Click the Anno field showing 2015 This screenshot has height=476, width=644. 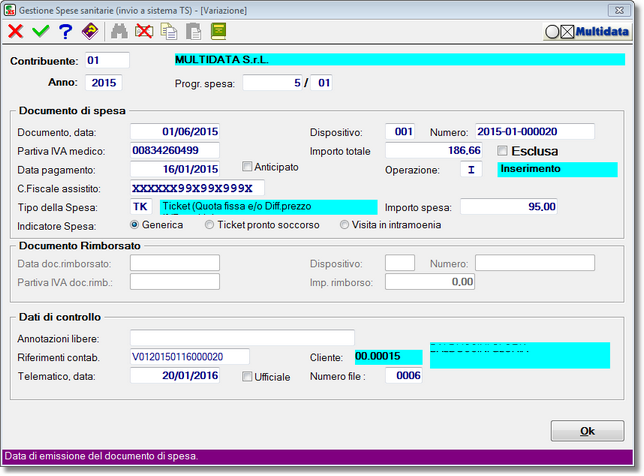(104, 83)
